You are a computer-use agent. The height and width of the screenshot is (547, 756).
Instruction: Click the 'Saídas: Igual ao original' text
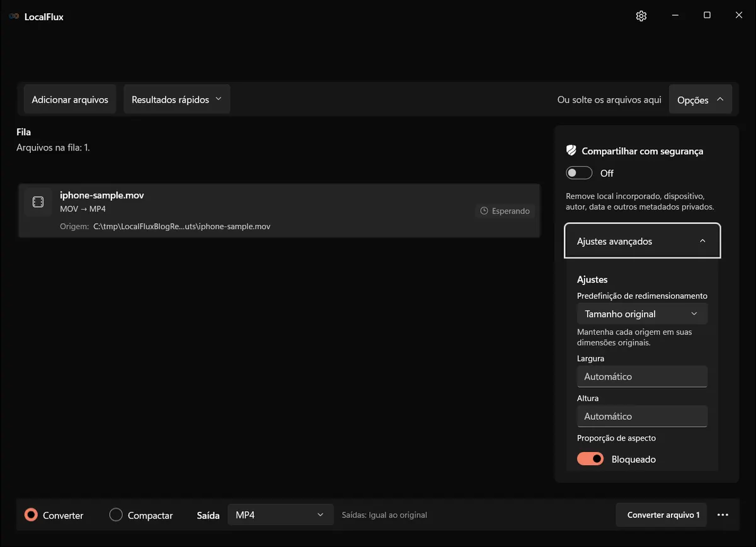(x=384, y=515)
